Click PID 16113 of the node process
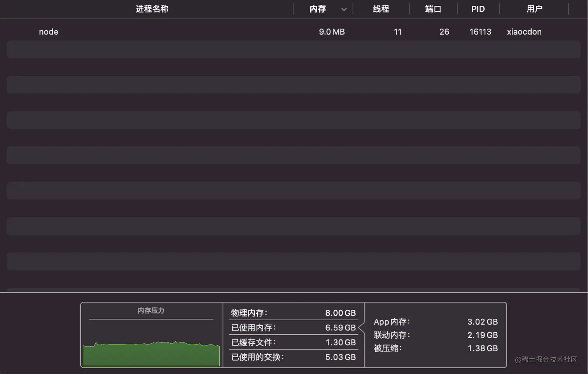The width and height of the screenshot is (588, 374). click(x=480, y=32)
